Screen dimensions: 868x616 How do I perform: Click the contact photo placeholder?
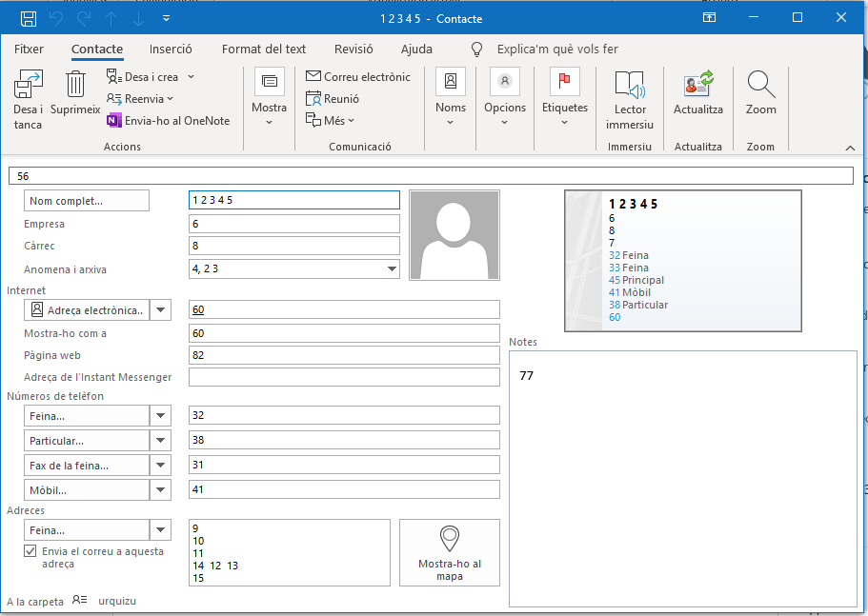[454, 235]
